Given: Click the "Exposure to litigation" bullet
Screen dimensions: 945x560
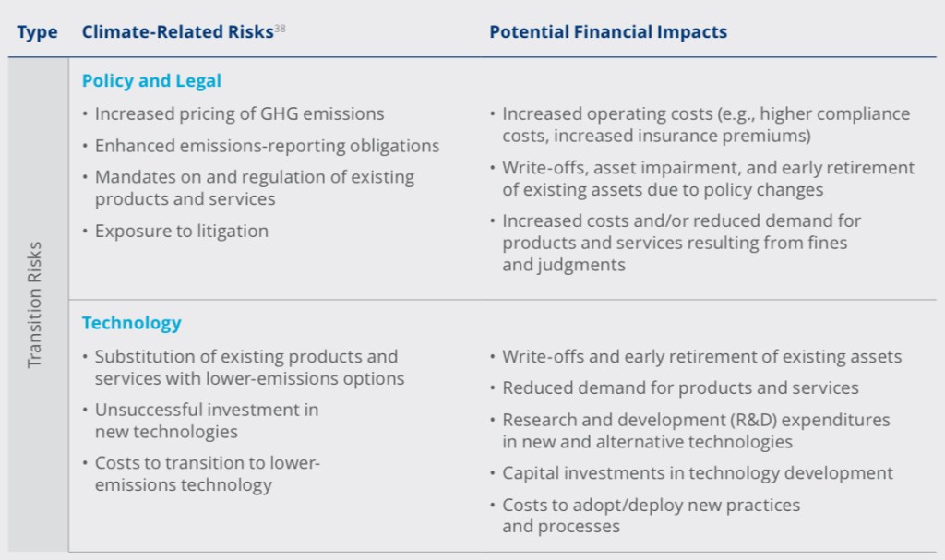Looking at the screenshot, I should click(181, 231).
